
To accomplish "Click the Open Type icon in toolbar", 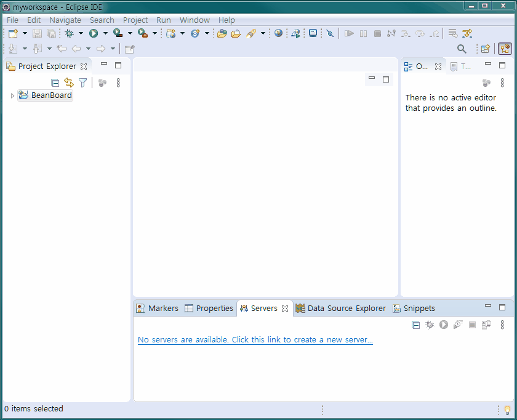I will point(222,33).
